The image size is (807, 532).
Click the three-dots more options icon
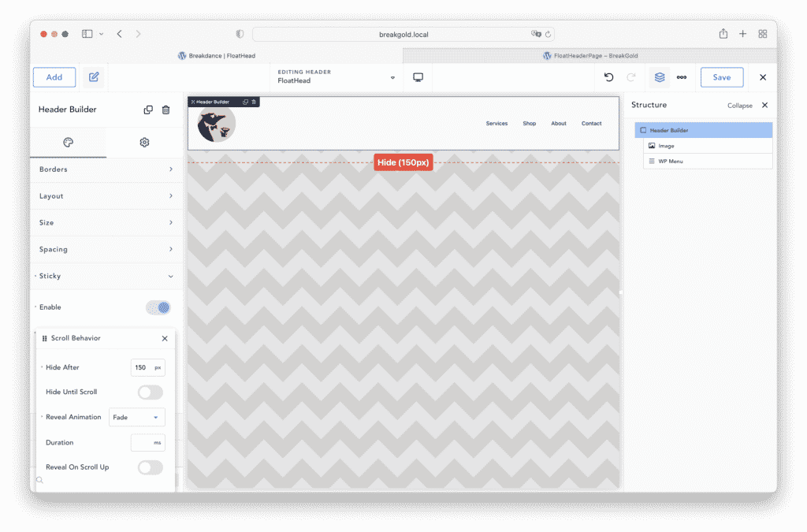pos(682,77)
